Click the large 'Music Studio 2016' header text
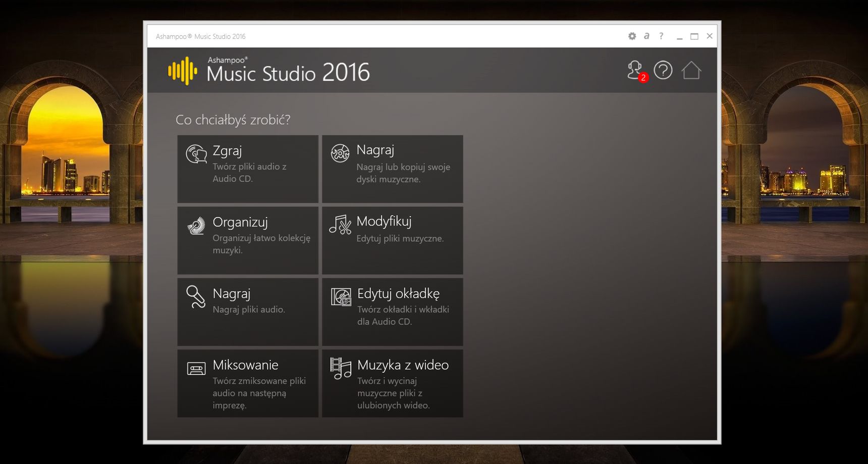868x464 pixels. [x=288, y=73]
